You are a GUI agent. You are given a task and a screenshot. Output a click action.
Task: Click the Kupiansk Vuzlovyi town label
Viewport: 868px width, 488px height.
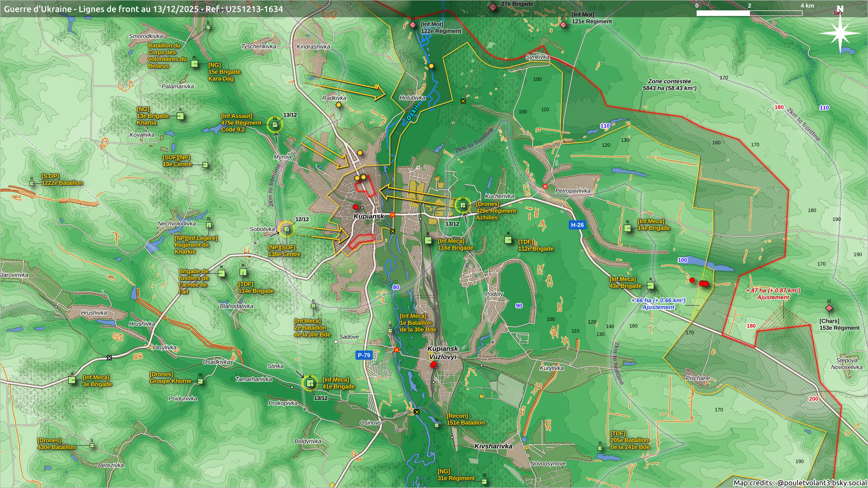click(x=443, y=352)
